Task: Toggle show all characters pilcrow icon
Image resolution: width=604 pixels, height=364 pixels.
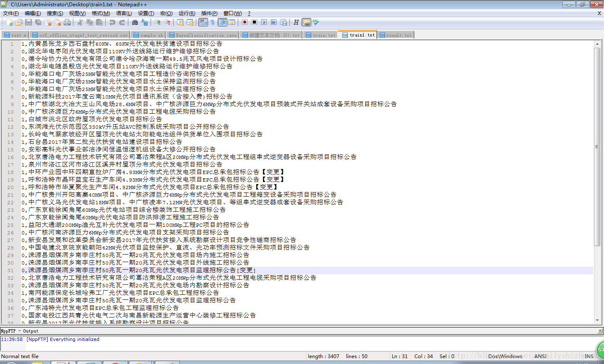Action: (212, 22)
